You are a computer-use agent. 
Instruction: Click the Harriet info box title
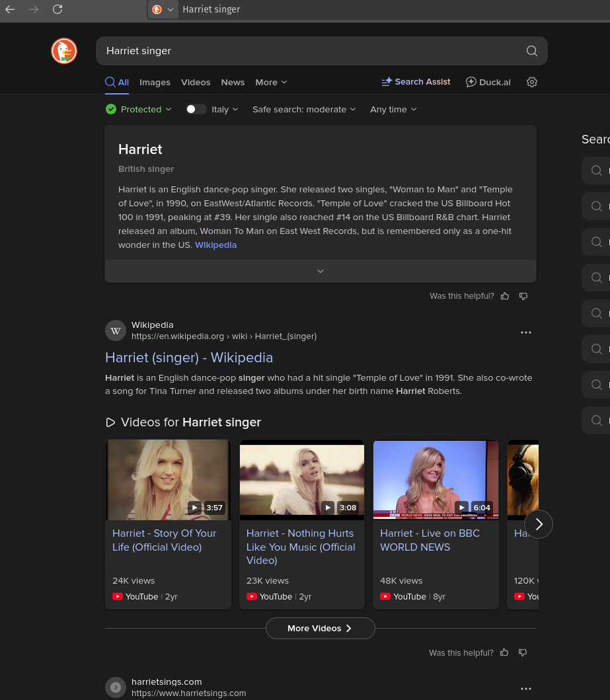click(140, 149)
